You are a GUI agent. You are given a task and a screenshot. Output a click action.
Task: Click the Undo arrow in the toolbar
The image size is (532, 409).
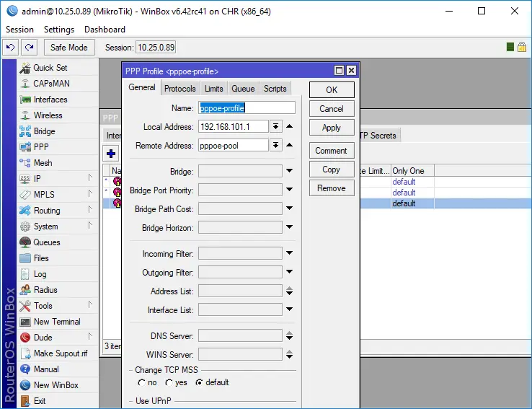coord(11,47)
